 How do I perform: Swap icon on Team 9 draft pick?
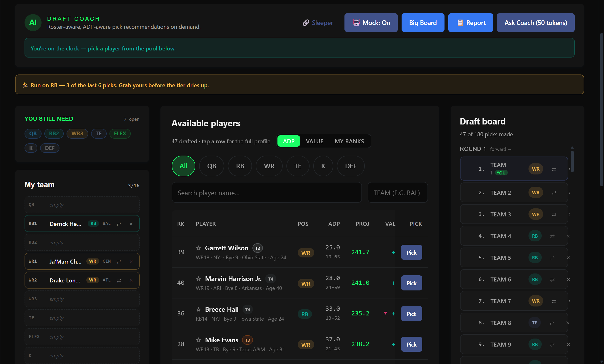(x=552, y=345)
